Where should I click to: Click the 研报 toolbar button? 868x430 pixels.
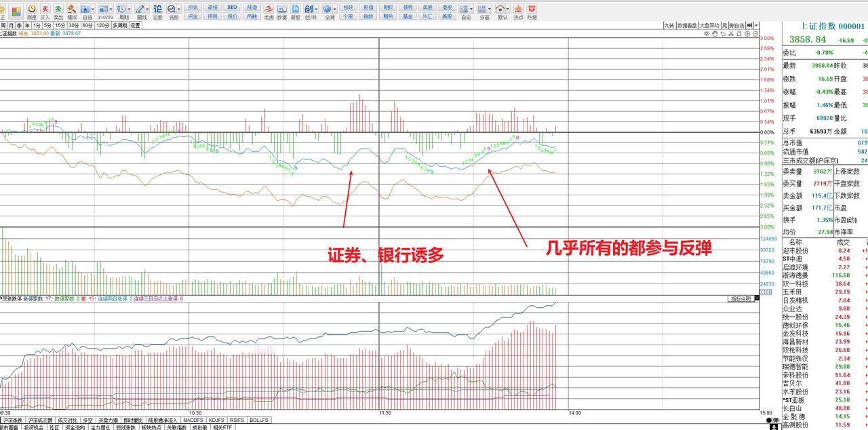213,7
